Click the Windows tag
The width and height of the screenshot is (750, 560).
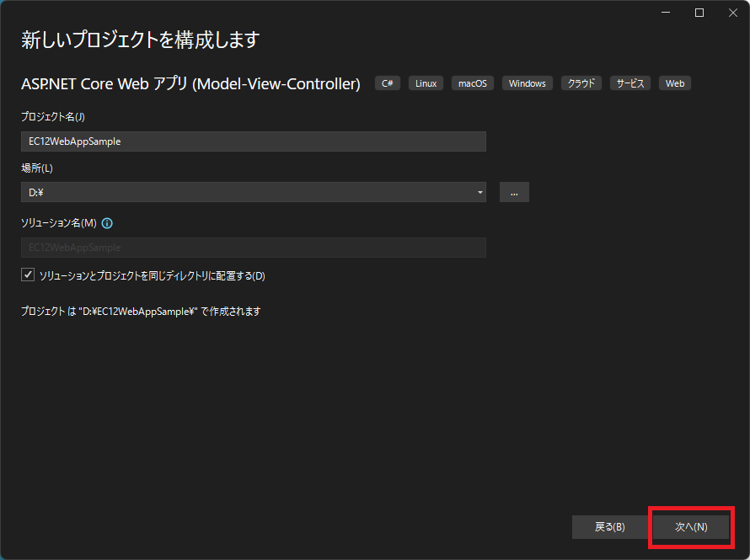coord(527,83)
